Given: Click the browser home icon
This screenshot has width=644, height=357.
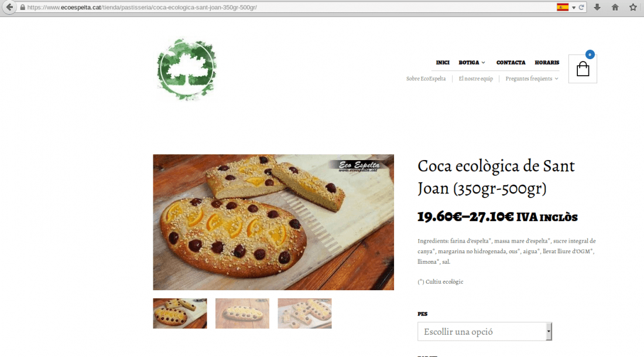Looking at the screenshot, I should (615, 7).
